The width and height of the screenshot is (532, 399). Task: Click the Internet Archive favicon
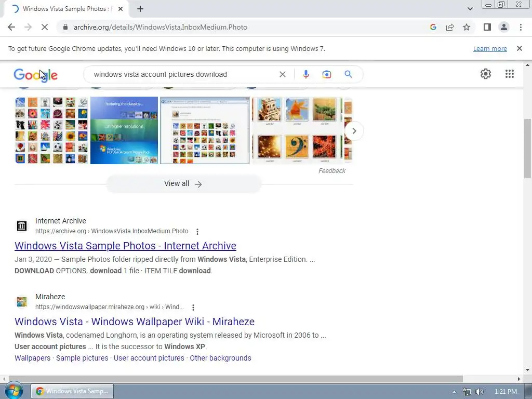[x=22, y=225]
